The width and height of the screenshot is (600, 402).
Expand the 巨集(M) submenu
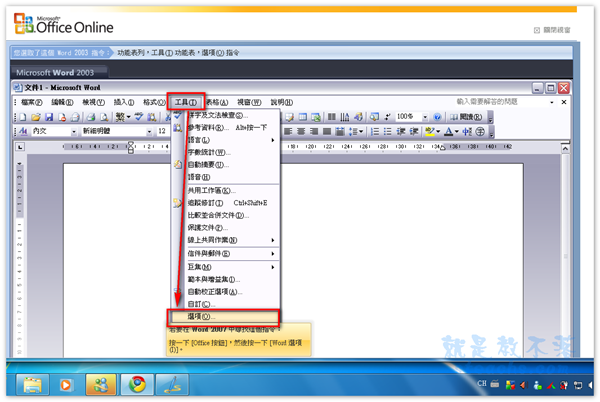[x=231, y=267]
